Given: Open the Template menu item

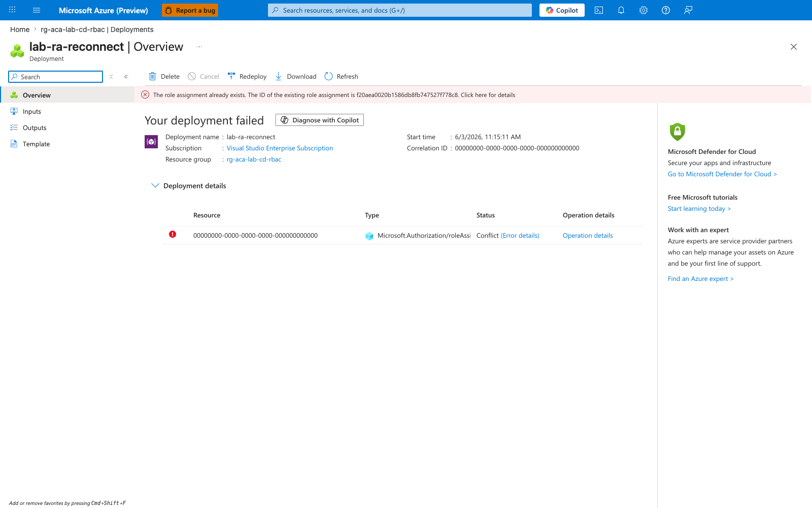Looking at the screenshot, I should 67,144.
